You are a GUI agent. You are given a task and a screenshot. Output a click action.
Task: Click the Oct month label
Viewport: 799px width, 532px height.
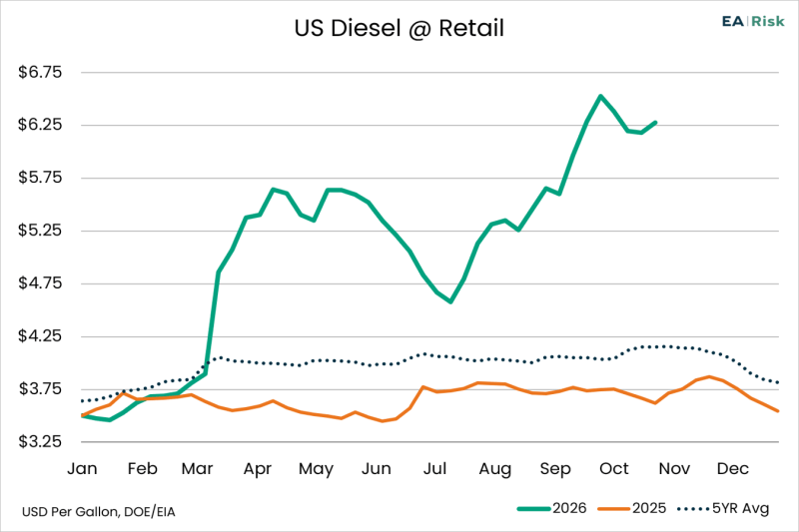click(614, 468)
